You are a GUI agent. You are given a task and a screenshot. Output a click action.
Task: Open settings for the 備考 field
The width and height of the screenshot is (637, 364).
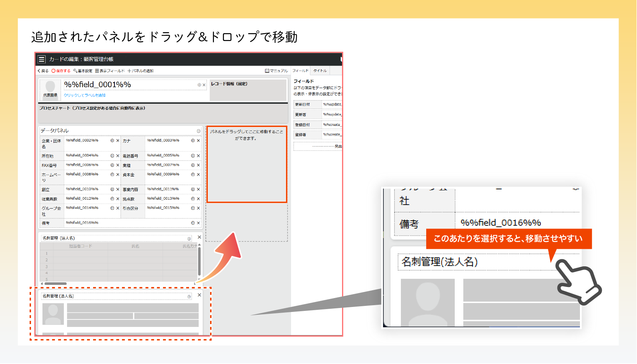pos(193,223)
